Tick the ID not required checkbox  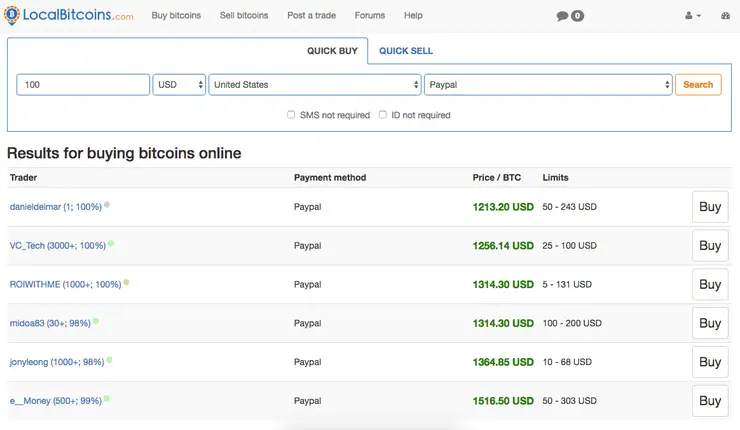[x=383, y=115]
